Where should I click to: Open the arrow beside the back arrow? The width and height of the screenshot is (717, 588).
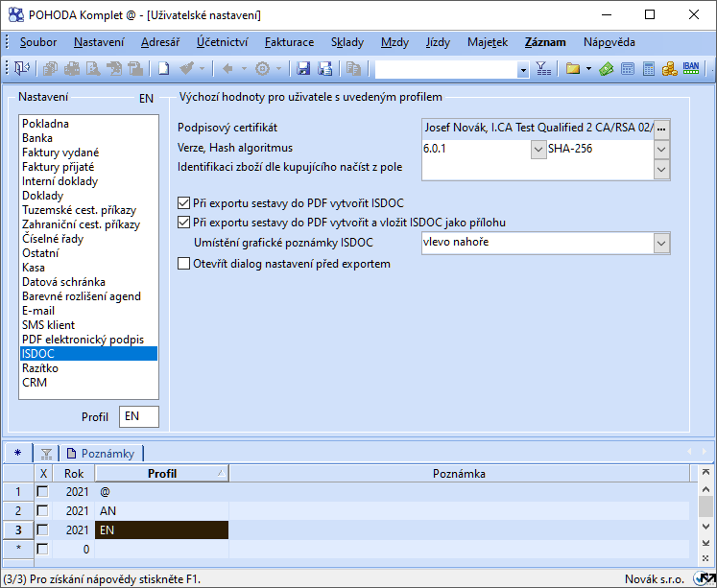click(244, 68)
